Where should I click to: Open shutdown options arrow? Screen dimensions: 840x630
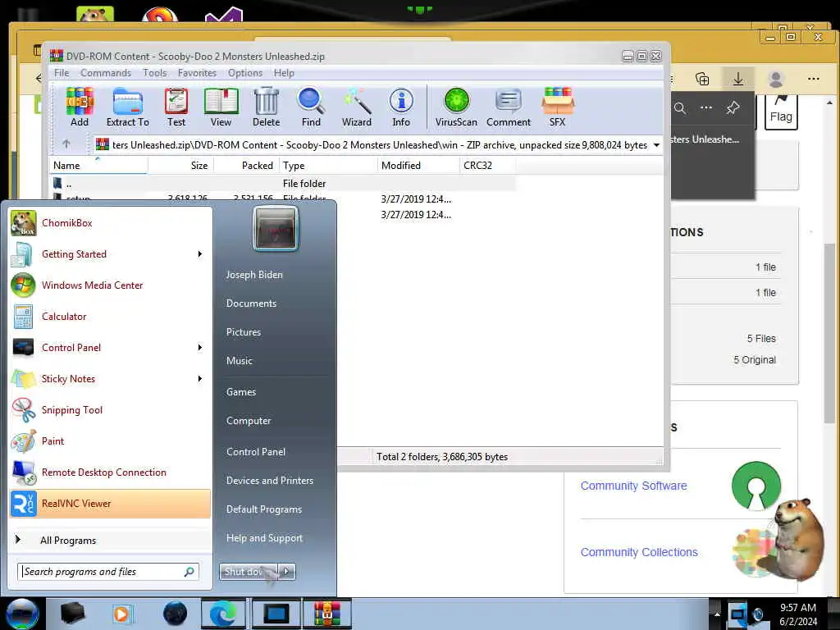286,572
